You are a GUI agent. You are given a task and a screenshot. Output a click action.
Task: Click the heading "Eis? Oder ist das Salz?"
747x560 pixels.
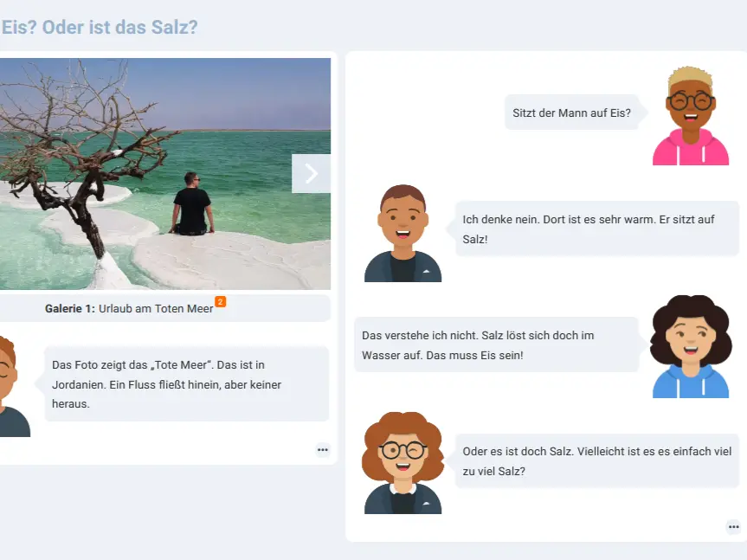click(x=99, y=27)
